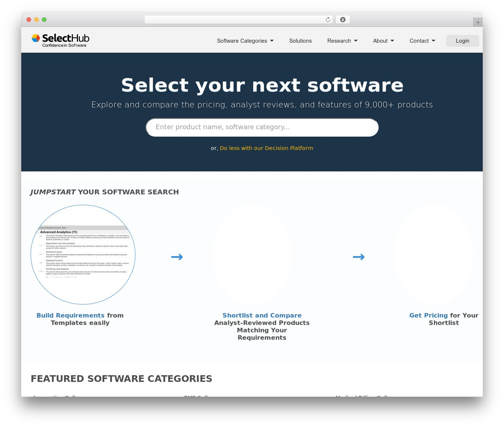Open the Advanced Analytics requirements thumbnail

[x=83, y=254]
